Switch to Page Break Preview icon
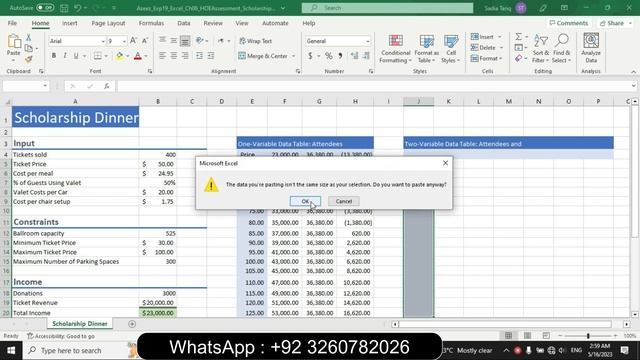 point(546,336)
